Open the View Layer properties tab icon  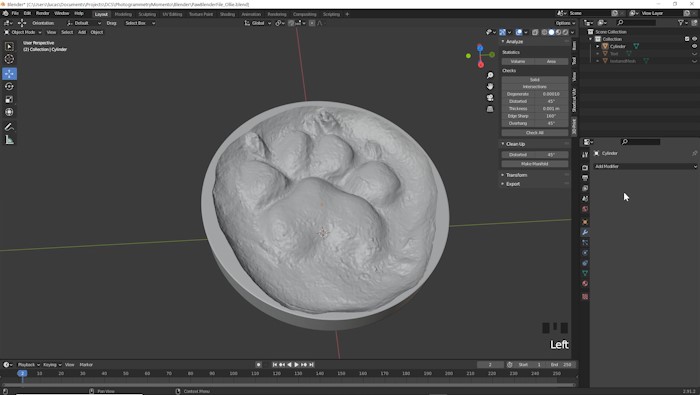[585, 188]
